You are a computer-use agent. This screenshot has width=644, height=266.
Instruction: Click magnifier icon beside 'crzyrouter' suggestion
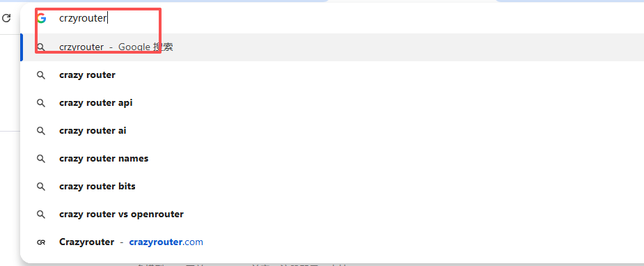point(40,47)
